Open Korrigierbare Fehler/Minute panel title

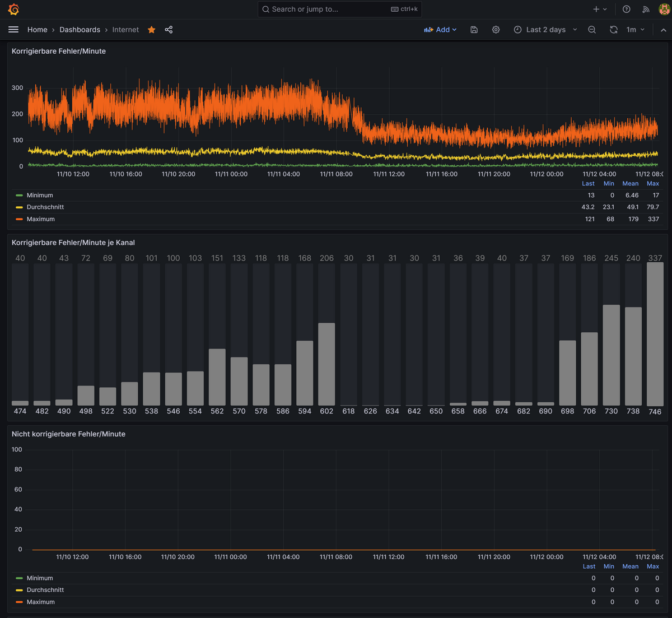click(x=59, y=51)
